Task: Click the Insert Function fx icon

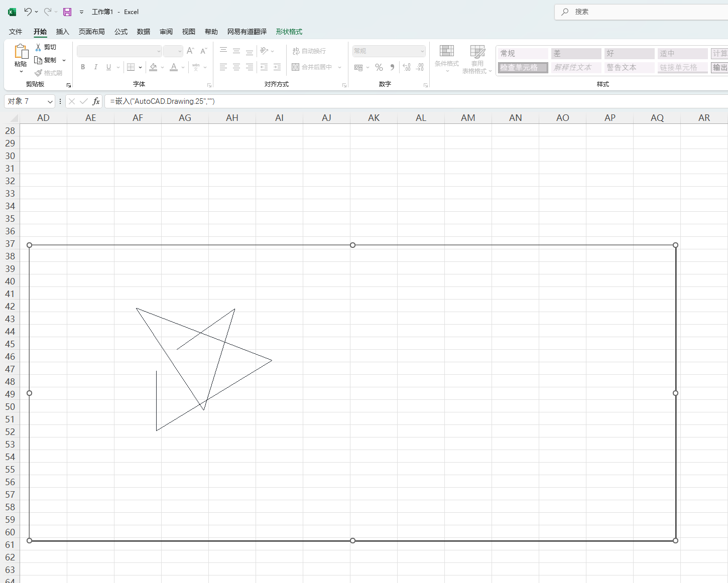Action: 96,101
